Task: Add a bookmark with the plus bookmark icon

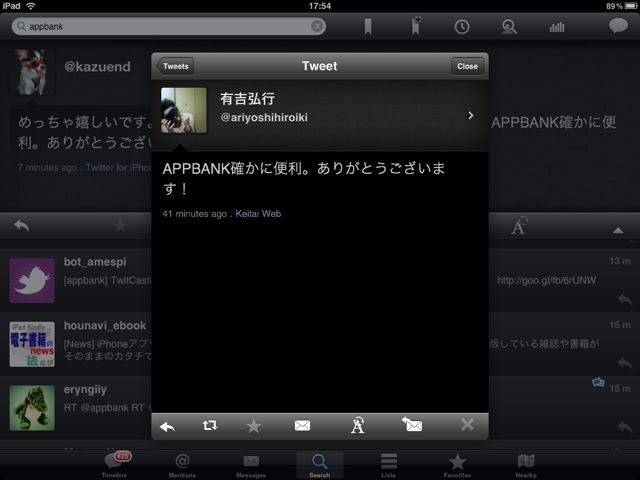Action: (416, 27)
